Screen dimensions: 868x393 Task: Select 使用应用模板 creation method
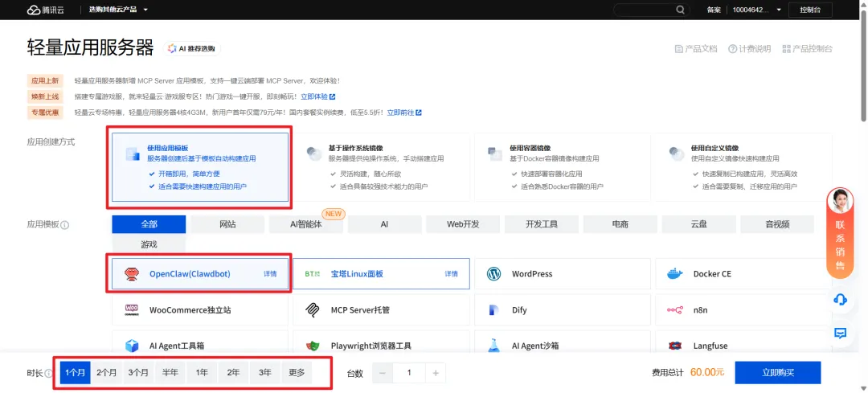200,166
